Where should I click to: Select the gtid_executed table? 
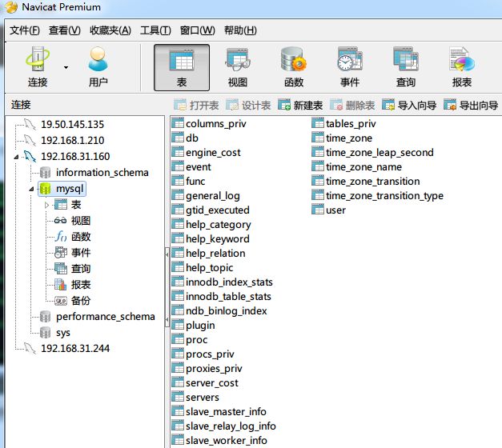(218, 210)
